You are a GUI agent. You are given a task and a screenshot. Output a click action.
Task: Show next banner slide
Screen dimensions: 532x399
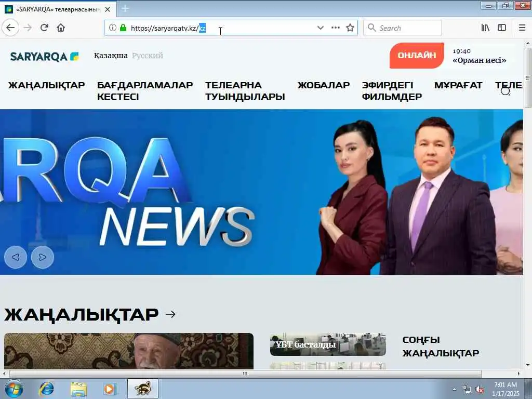(x=43, y=257)
